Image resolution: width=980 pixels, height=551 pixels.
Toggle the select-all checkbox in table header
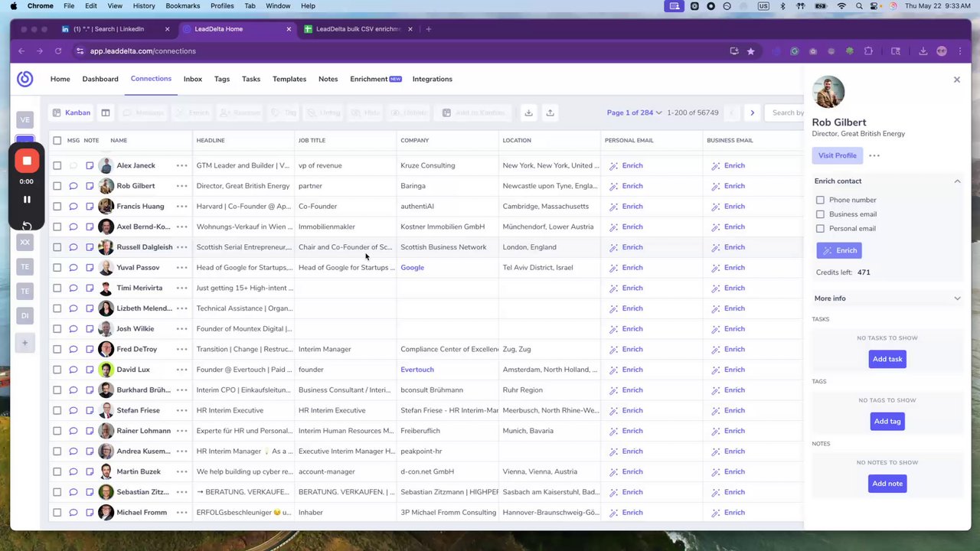pos(57,141)
